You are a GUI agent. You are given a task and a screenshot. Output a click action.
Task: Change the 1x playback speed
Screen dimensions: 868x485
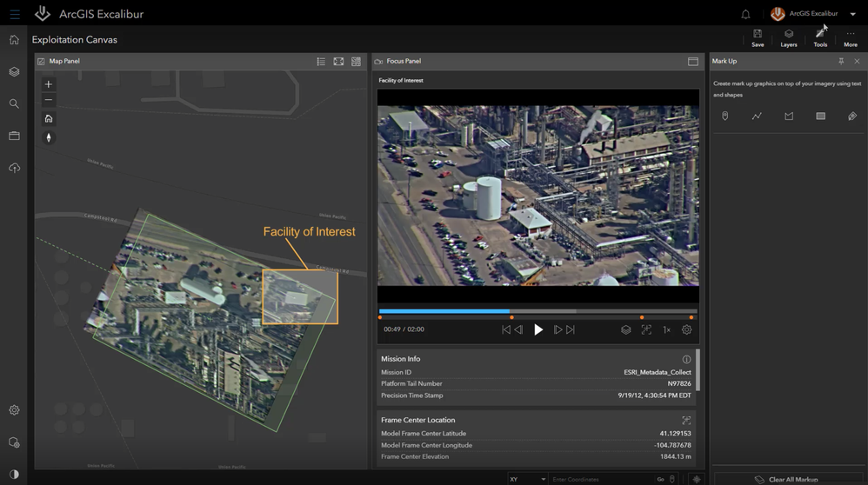666,329
